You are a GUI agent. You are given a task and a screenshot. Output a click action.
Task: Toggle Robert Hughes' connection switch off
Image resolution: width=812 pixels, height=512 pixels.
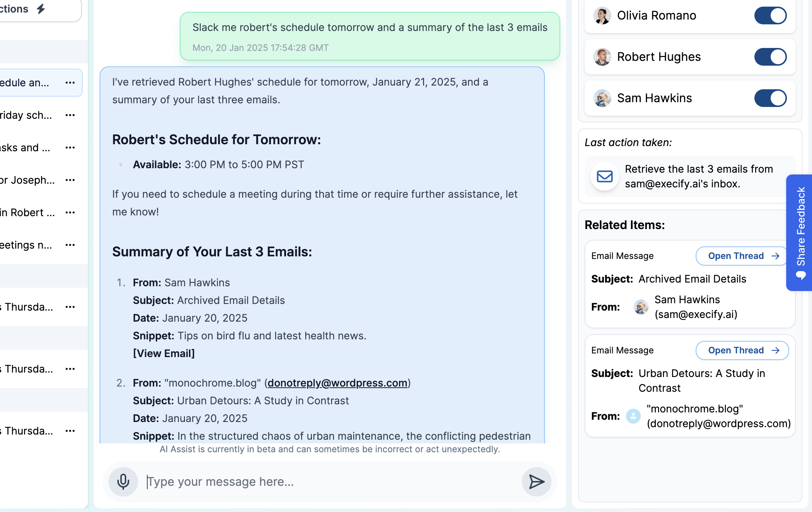pos(771,56)
